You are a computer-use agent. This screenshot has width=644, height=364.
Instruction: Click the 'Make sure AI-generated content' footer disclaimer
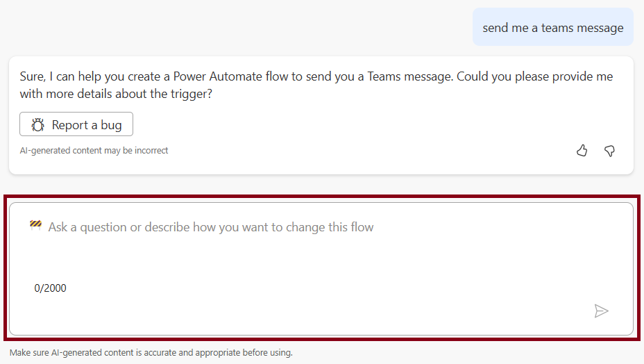pyautogui.click(x=151, y=352)
